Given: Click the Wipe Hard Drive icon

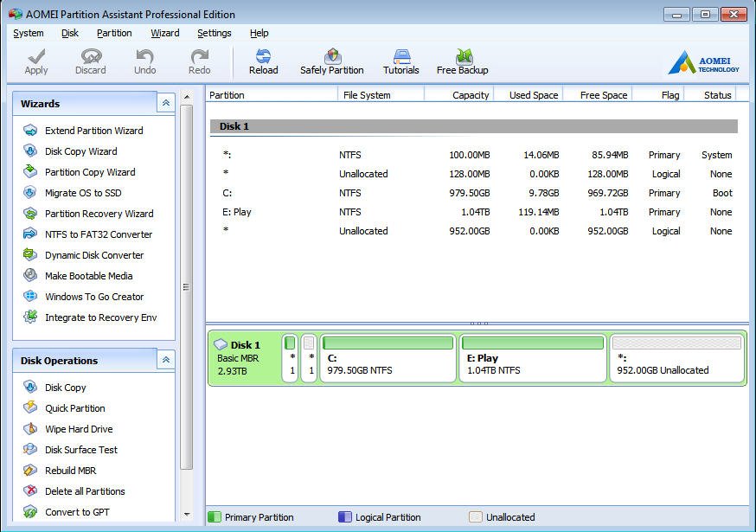Looking at the screenshot, I should pos(30,429).
